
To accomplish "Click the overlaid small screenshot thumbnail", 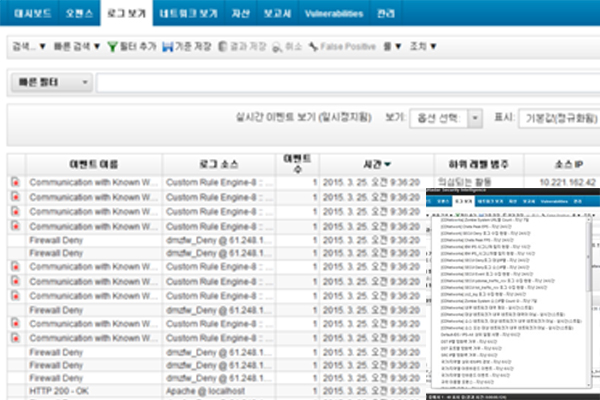I will 513,294.
